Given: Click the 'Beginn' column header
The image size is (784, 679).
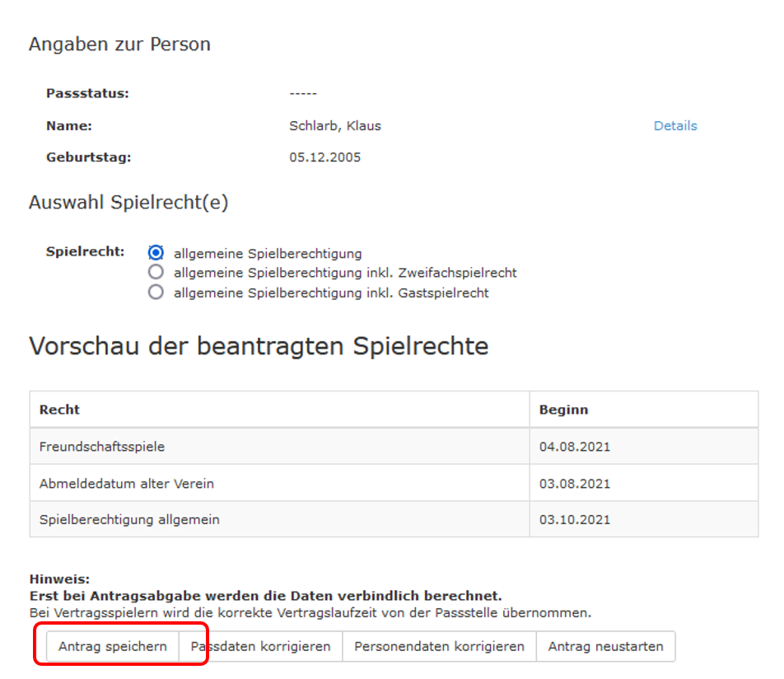Looking at the screenshot, I should pos(563,410).
